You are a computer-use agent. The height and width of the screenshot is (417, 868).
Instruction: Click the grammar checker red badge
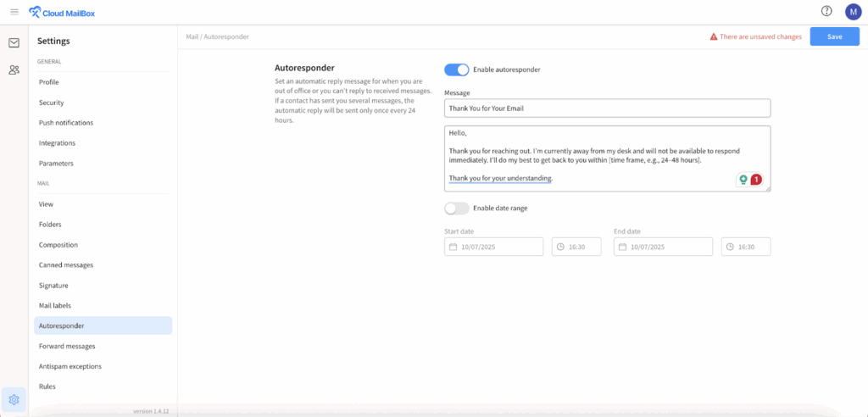(756, 180)
